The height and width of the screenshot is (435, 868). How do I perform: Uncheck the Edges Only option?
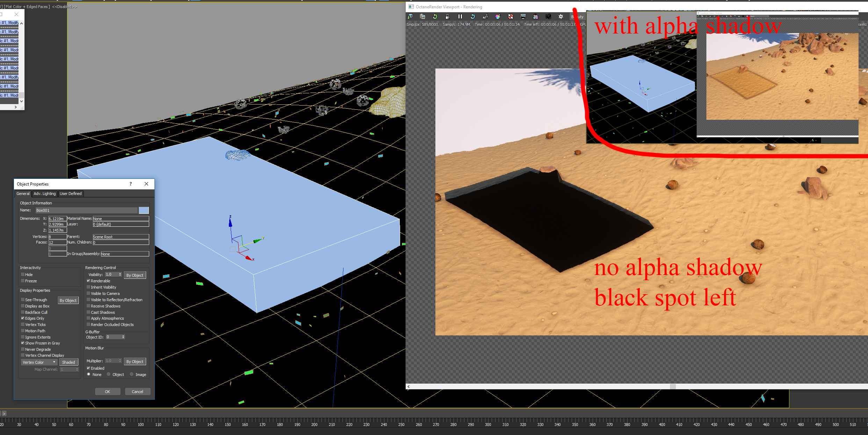23,318
